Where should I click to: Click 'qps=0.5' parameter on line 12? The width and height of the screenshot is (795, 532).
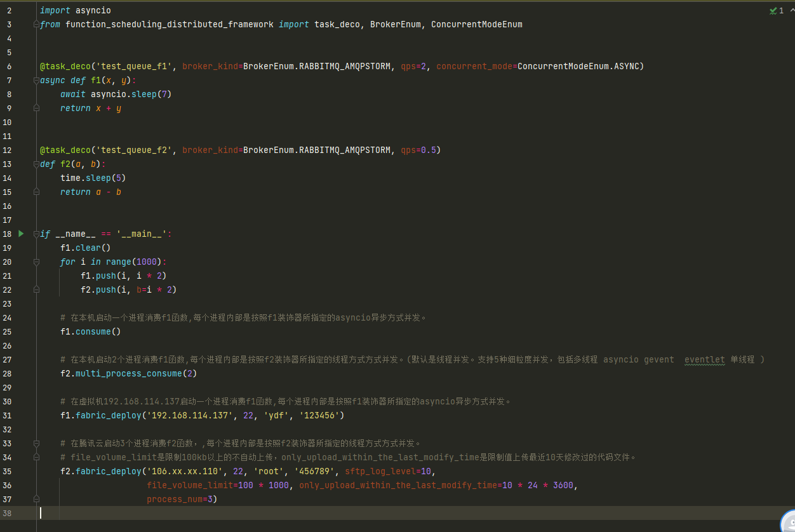coord(418,150)
